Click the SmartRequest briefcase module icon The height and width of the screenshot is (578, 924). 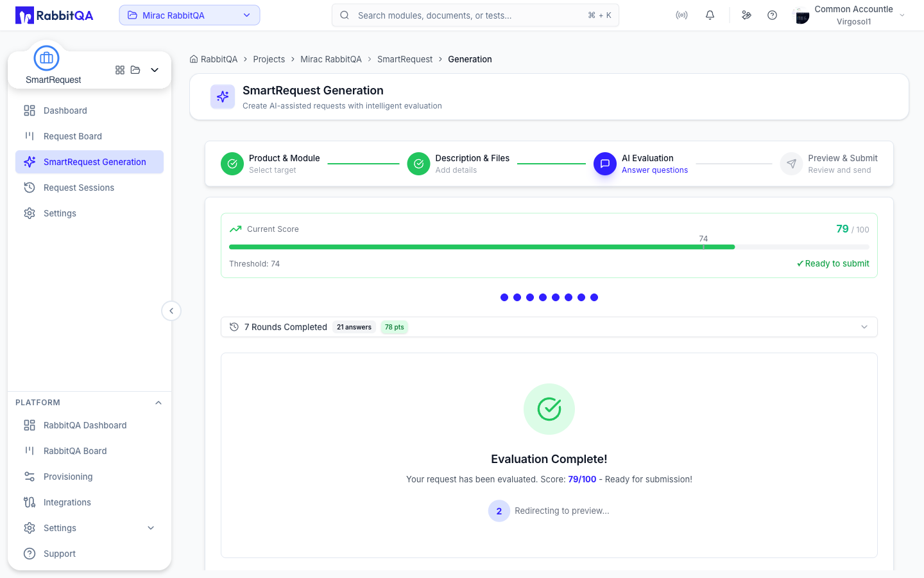click(x=46, y=58)
